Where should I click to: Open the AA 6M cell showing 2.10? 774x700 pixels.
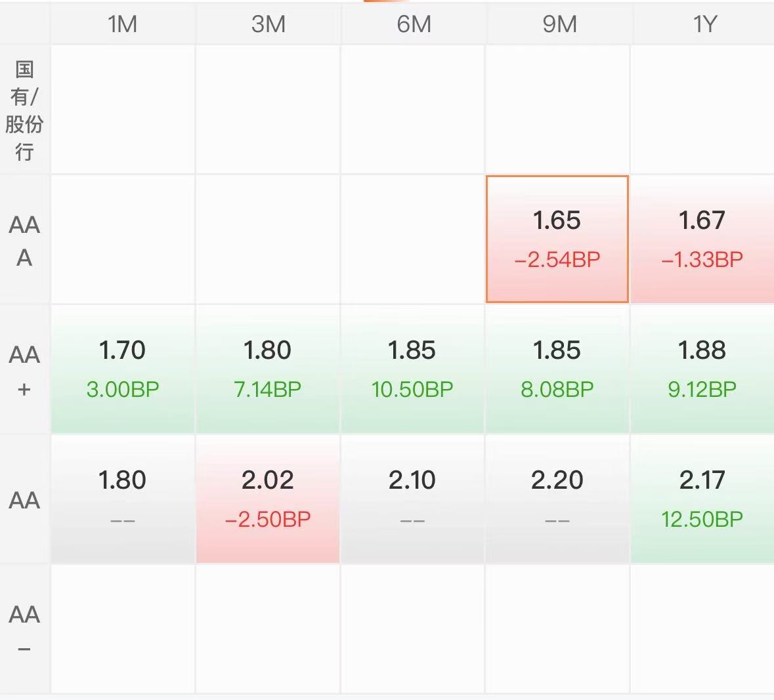point(412,499)
